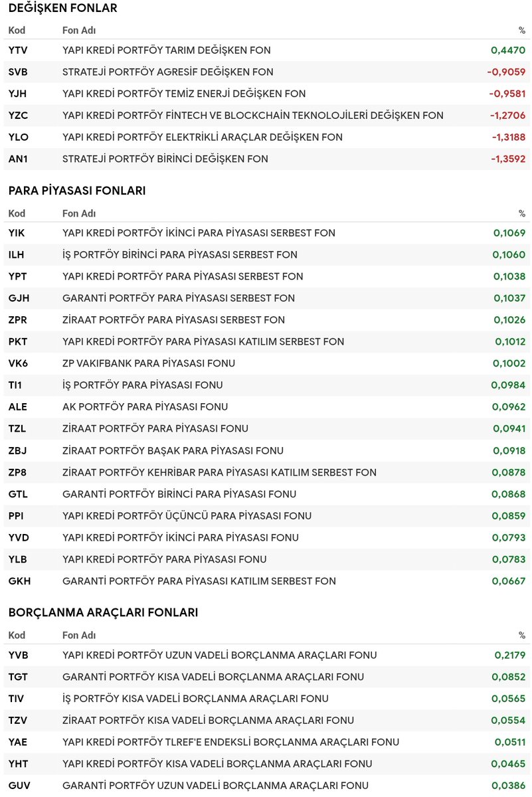The width and height of the screenshot is (532, 797).
Task: Open YAPI KREDİ PORTFÖY İKİNCİ PARA PİYASASI SERBEST FON
Action: click(199, 232)
